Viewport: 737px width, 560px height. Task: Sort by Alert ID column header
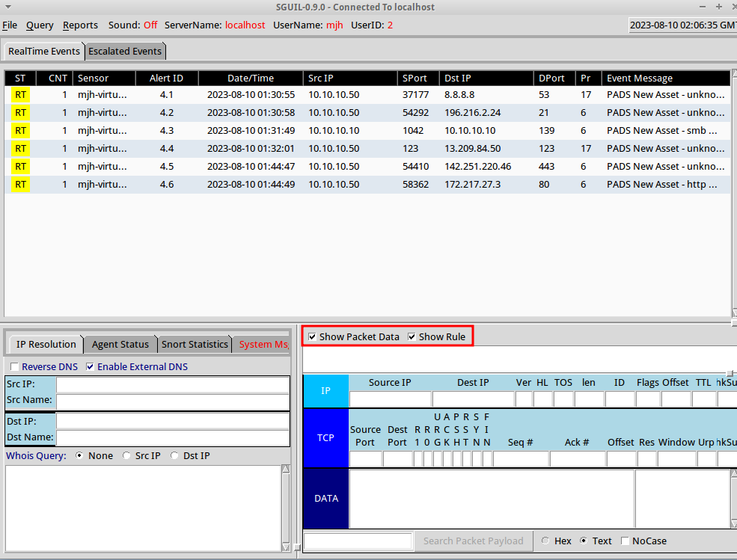[x=167, y=78]
